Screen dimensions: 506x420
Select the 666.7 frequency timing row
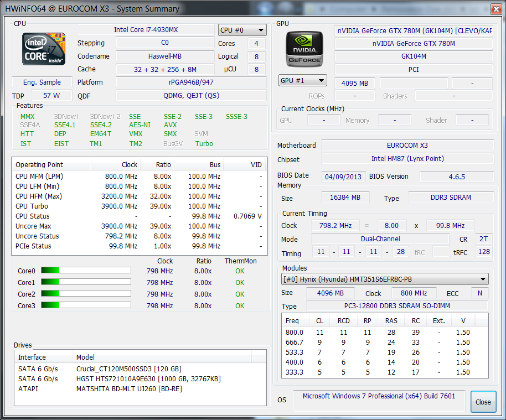385,343
